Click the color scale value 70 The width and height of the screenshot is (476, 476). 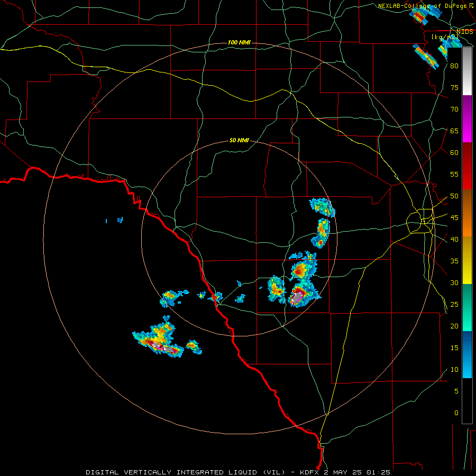[x=454, y=109]
